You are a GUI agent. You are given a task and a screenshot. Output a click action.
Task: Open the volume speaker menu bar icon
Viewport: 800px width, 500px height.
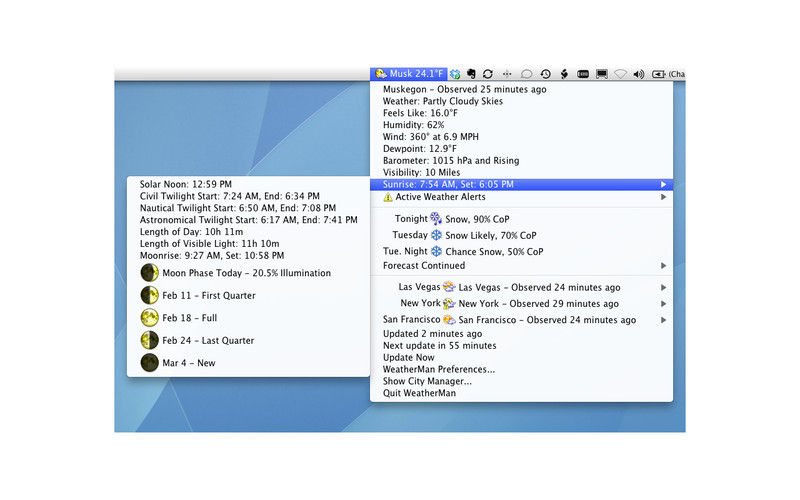tap(639, 74)
